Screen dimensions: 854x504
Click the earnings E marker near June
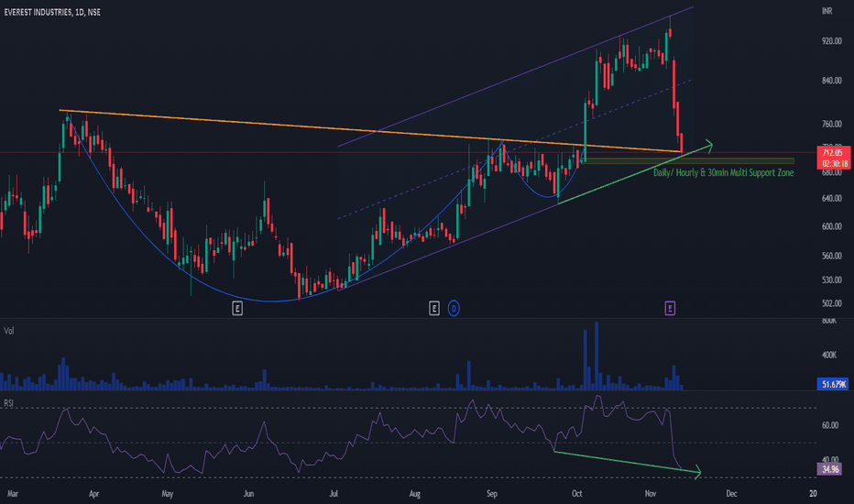click(237, 309)
